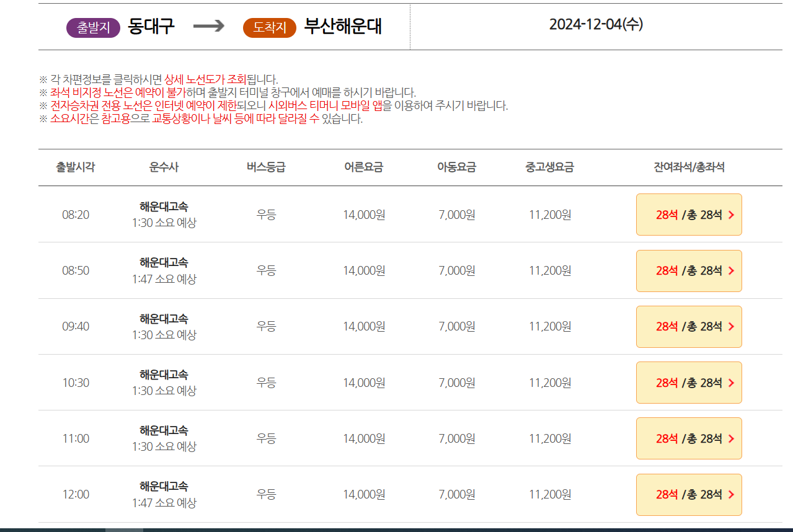Click the 중고생요금 column header
This screenshot has width=793, height=532.
tap(550, 167)
